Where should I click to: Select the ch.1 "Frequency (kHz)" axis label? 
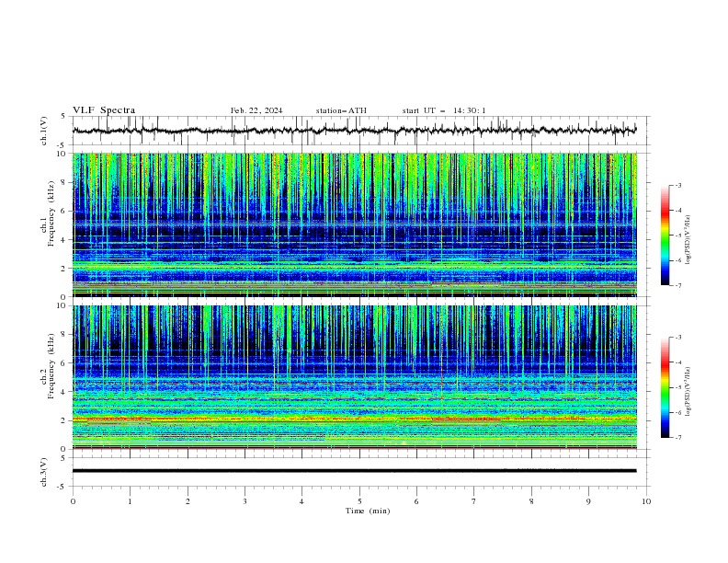51,213
